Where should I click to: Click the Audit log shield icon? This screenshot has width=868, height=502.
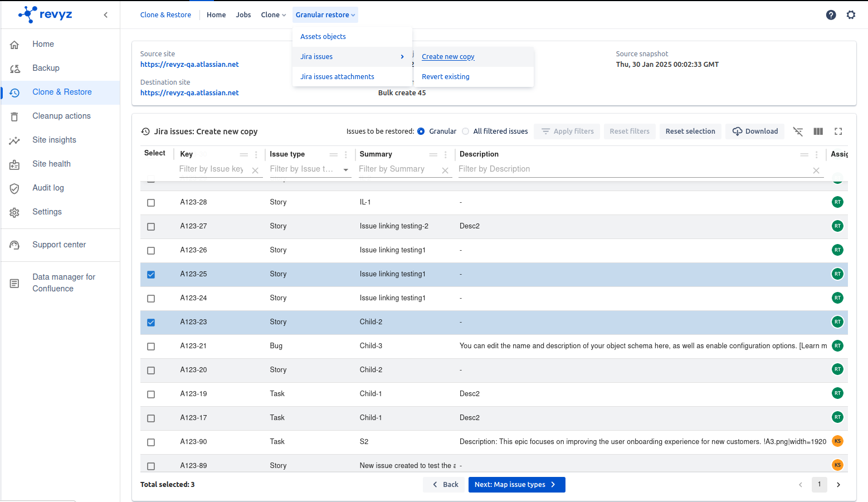(14, 188)
